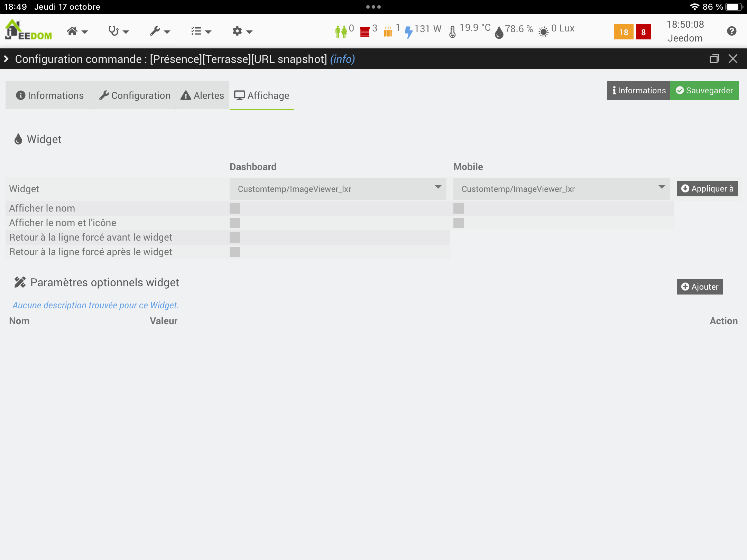Click the Ajouter parameter button
The image size is (747, 560).
(x=700, y=287)
